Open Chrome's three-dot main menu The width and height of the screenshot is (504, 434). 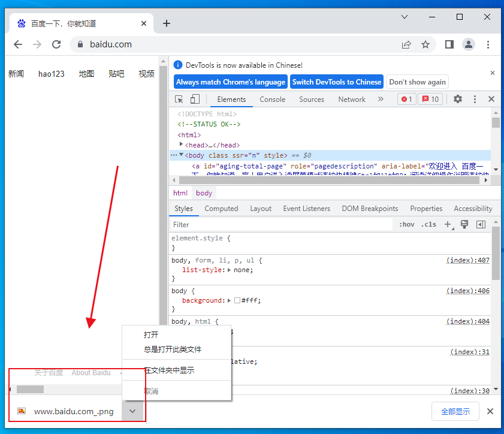(488, 44)
